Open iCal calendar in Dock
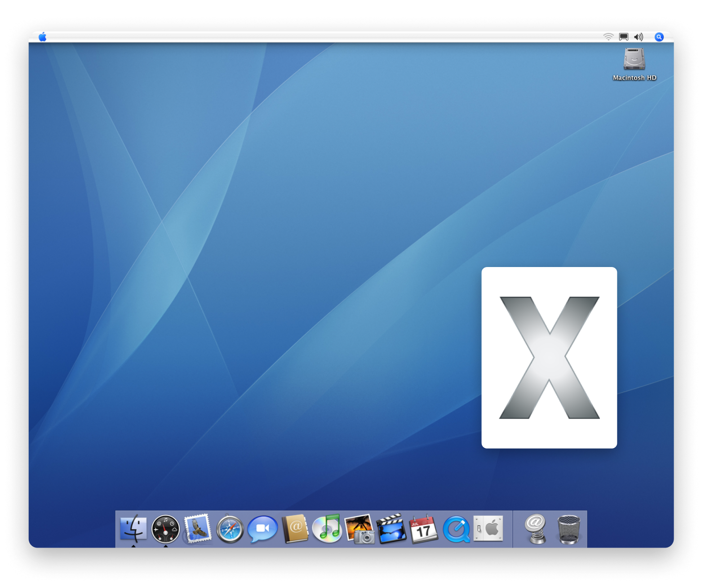Image resolution: width=701 pixels, height=588 pixels. (x=424, y=529)
